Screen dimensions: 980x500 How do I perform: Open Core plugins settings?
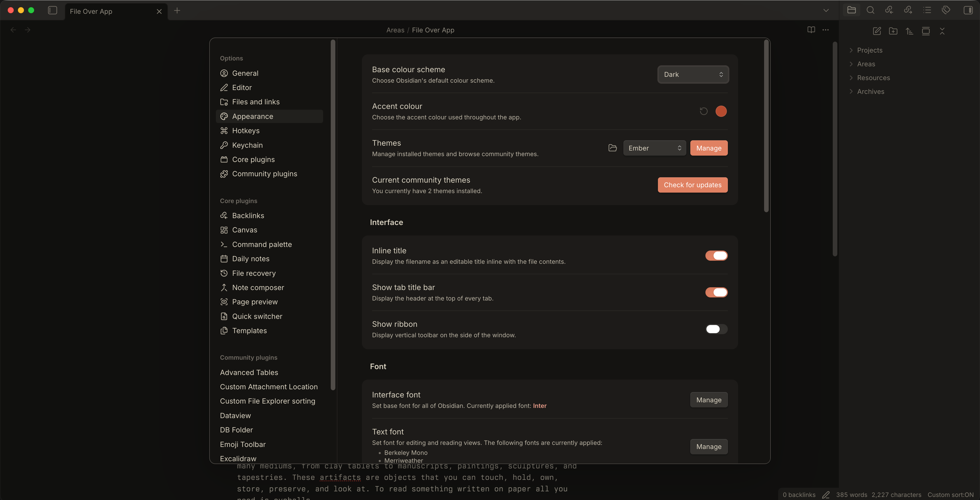click(x=269, y=159)
